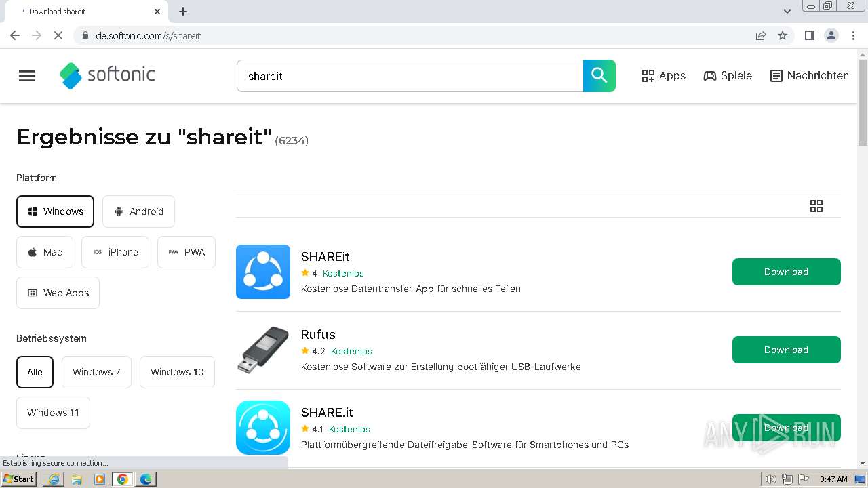The image size is (868, 488).
Task: Open Internet Explorer from taskbar
Action: 54,479
